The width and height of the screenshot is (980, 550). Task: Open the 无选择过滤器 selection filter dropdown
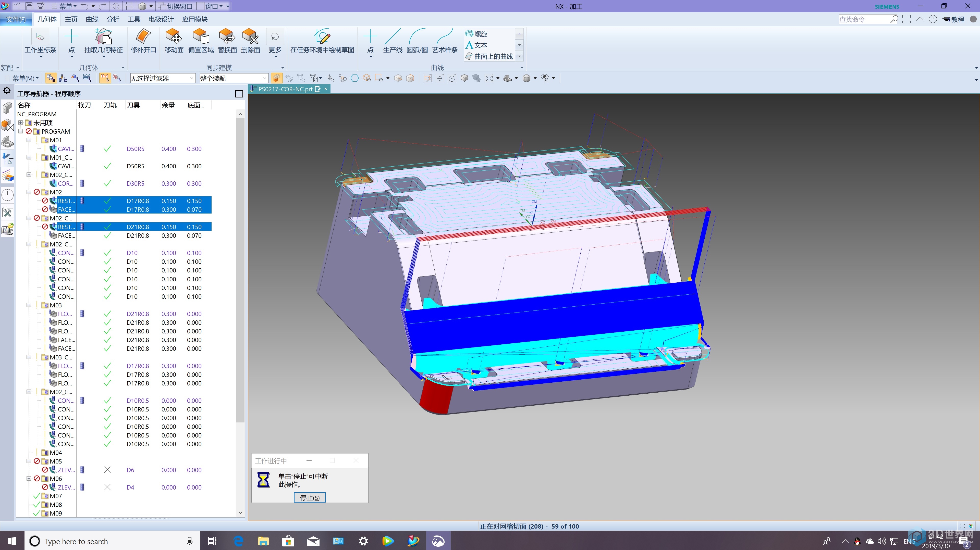(x=163, y=78)
